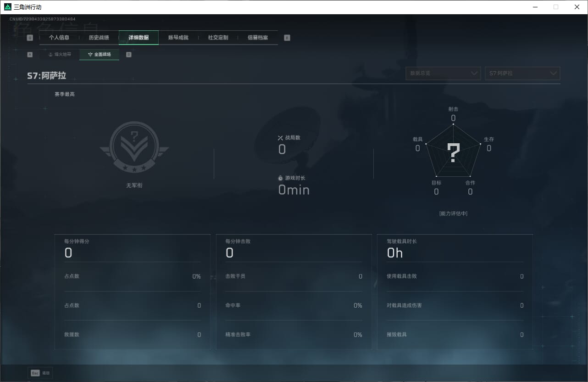The height and width of the screenshot is (382, 588).
Task: Open the 个人信息 tab
Action: (x=59, y=38)
